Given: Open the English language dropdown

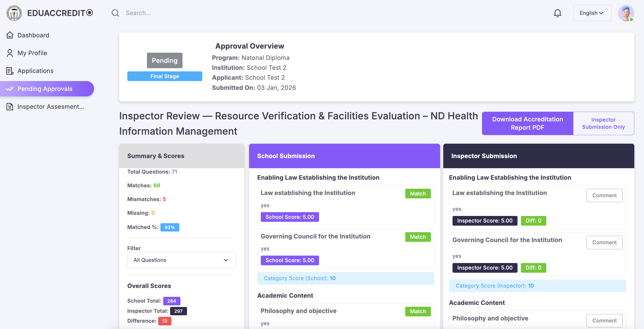Looking at the screenshot, I should pyautogui.click(x=592, y=13).
